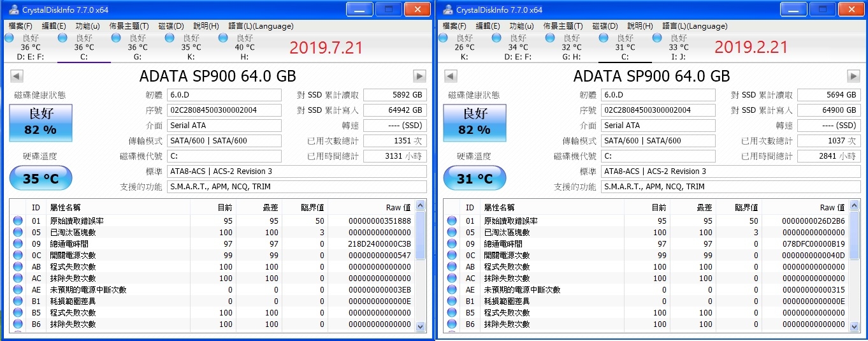Open 佈景主題(T) menu in left window
The image size is (868, 341).
pyautogui.click(x=129, y=26)
